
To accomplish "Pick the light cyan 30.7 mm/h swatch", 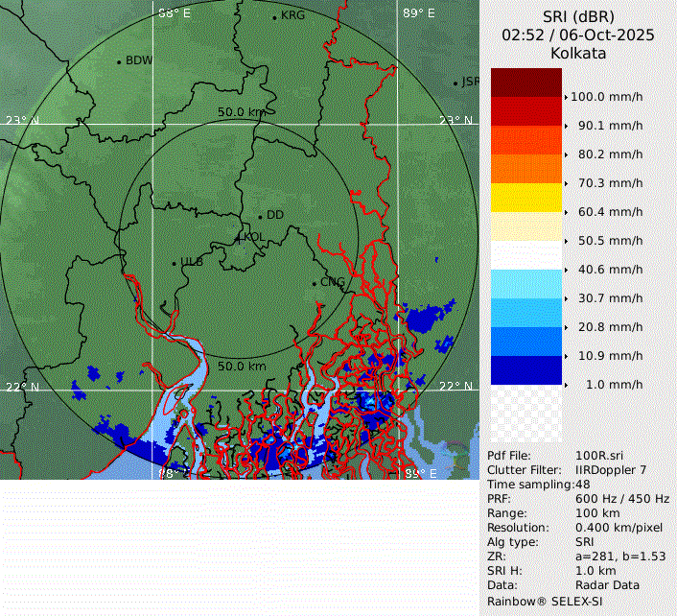I will pos(525,284).
